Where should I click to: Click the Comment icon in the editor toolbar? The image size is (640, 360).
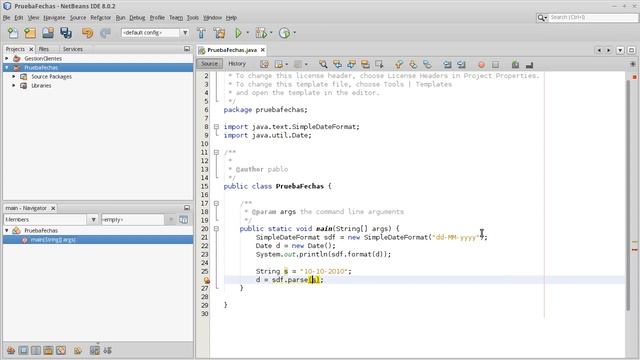tap(515, 64)
